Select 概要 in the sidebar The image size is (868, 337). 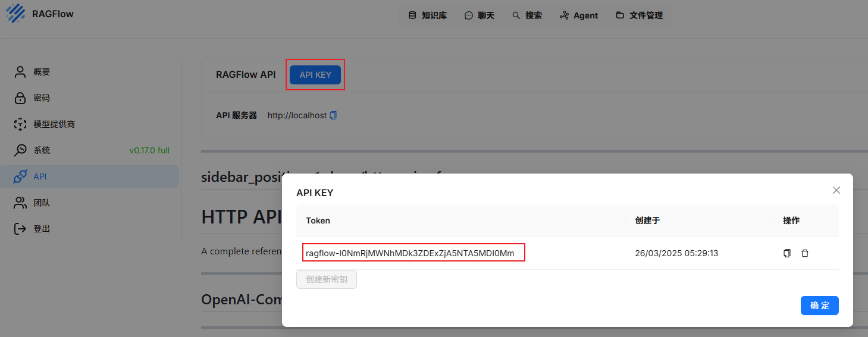89,72
